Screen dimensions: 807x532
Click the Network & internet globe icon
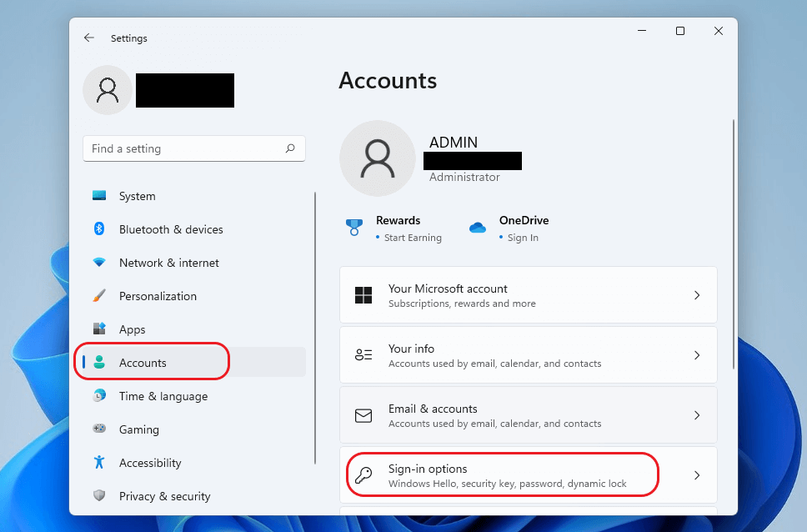[x=101, y=263]
